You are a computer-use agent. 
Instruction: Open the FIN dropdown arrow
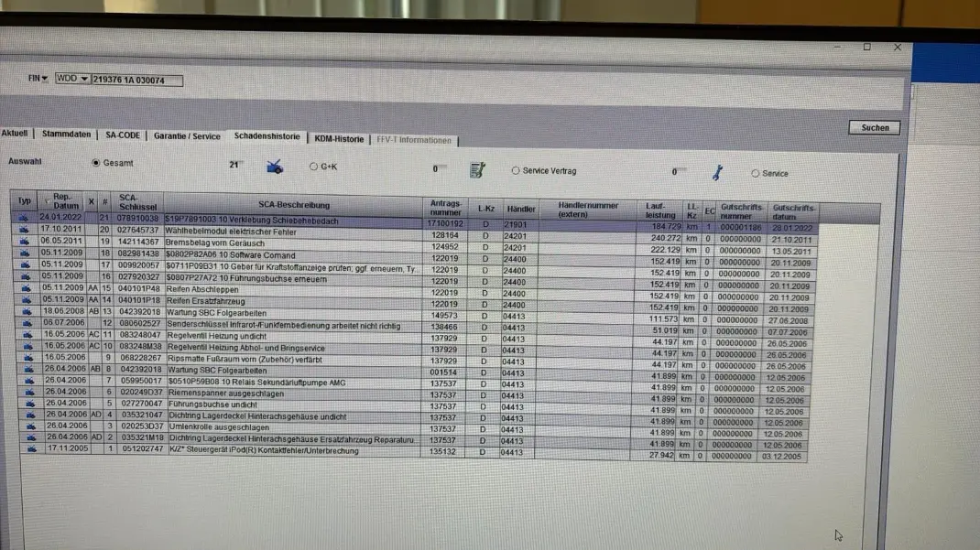(44, 79)
